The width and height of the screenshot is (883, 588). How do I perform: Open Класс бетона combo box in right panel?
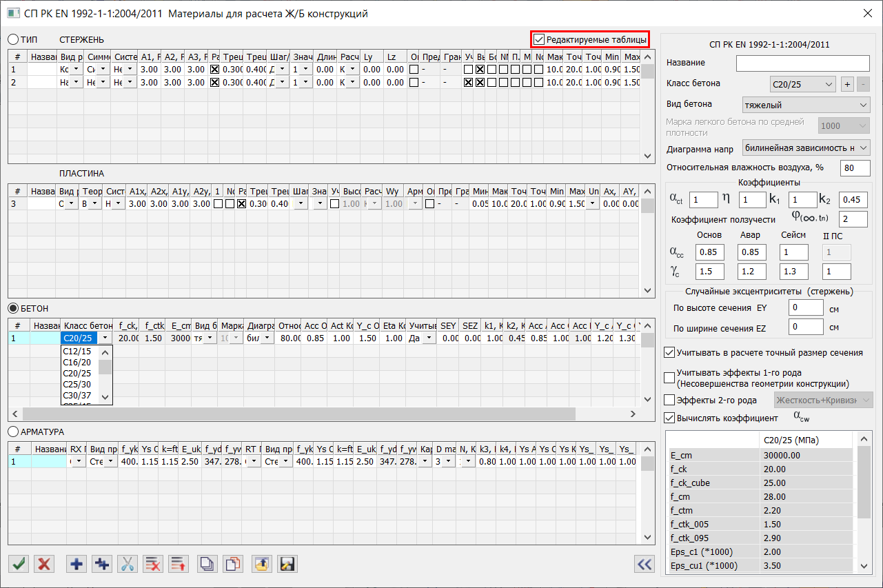click(x=802, y=84)
